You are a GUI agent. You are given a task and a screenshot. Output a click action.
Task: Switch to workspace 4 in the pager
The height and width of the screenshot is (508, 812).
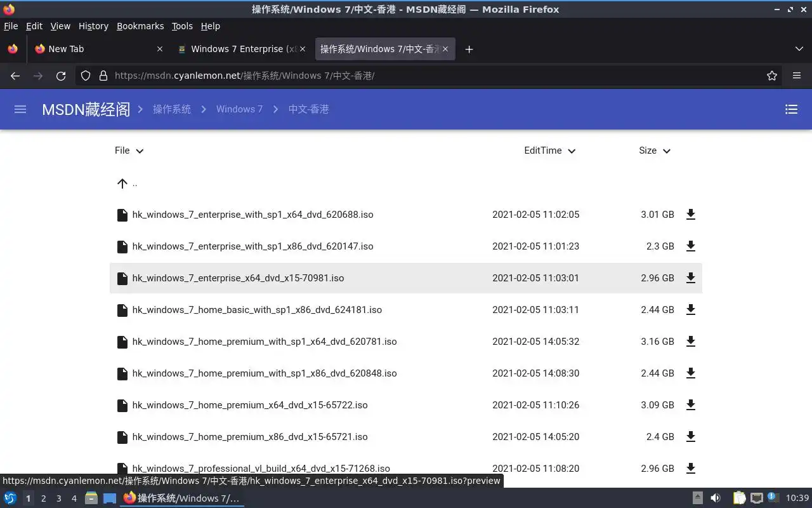tap(74, 498)
